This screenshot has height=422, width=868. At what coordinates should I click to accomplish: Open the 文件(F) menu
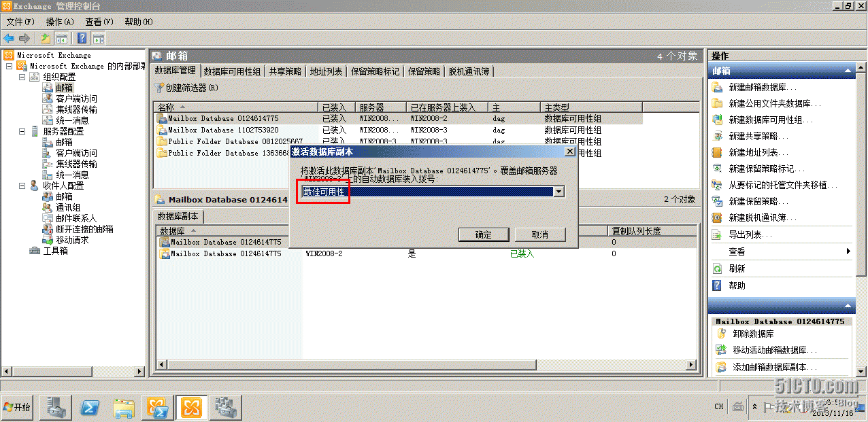coord(20,22)
